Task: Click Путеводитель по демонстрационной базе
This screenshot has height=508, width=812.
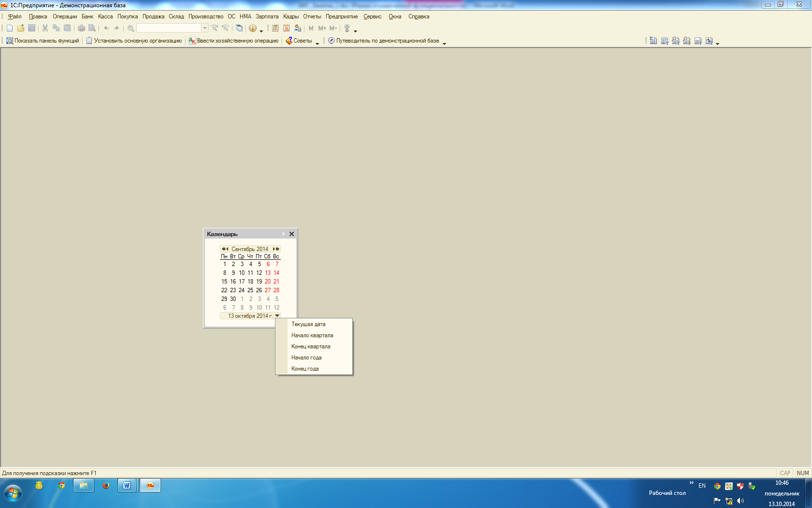Action: pos(384,41)
